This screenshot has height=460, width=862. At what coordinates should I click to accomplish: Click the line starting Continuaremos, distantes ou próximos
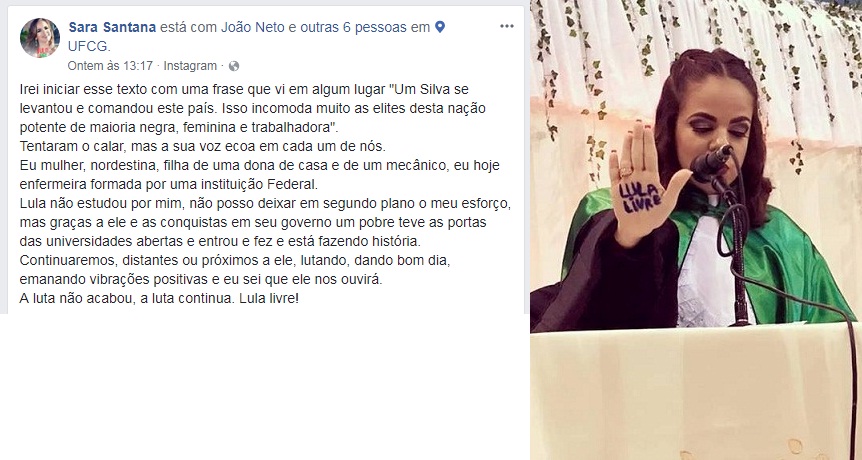click(x=235, y=260)
